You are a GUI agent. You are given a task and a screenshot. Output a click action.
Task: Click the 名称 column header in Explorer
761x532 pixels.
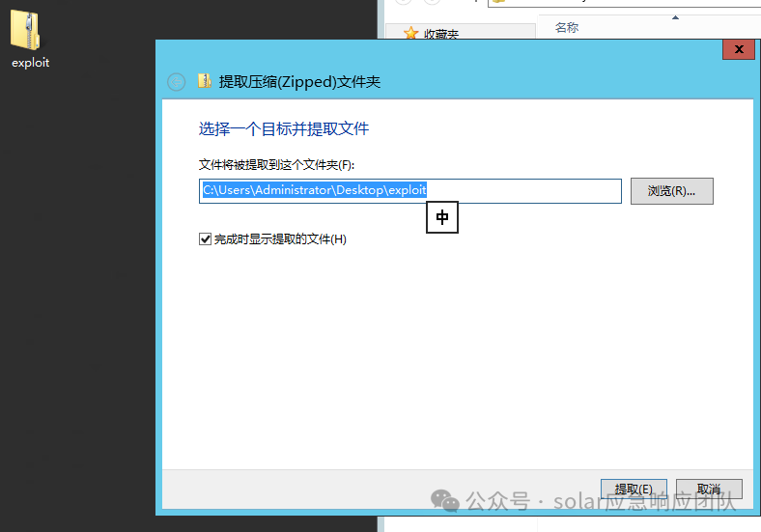[x=567, y=28]
